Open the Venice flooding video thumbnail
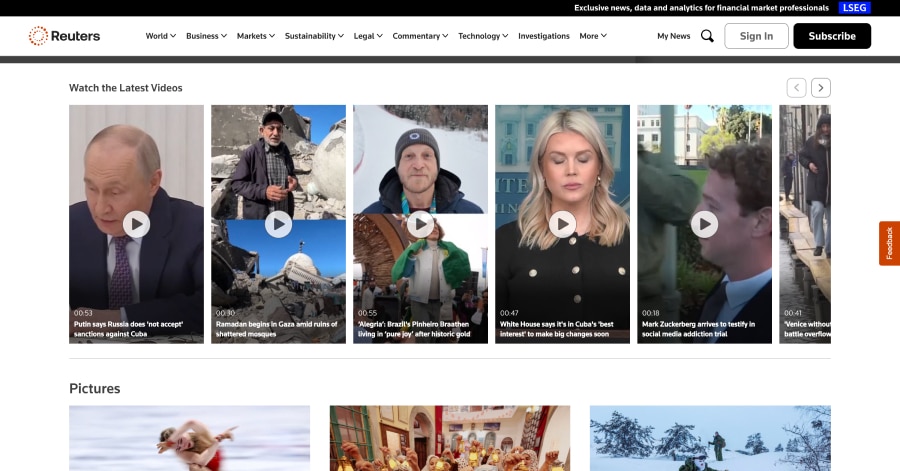This screenshot has height=471, width=900. click(x=805, y=224)
